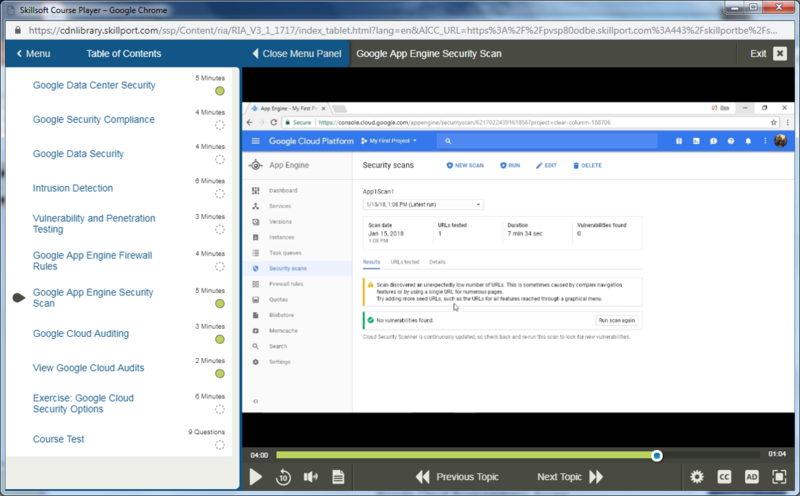This screenshot has height=496, width=800.
Task: Open Google App Engine Security Scan topic
Action: pos(93,297)
